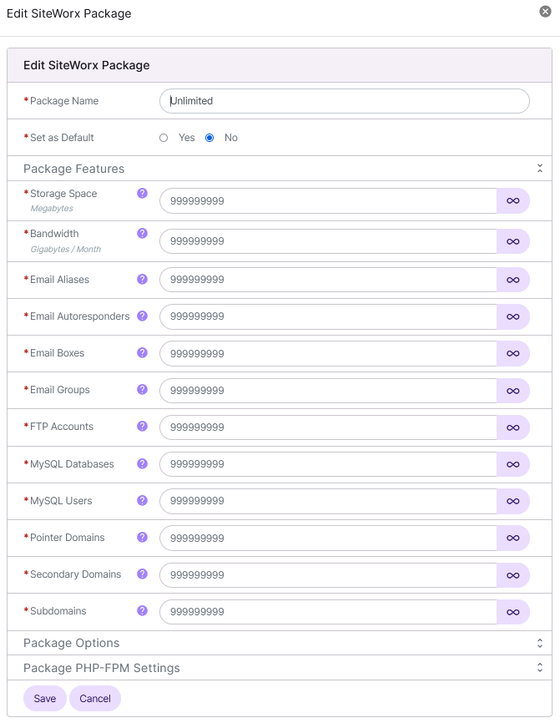Click inside the Package Name field
560x728 pixels.
pyautogui.click(x=342, y=100)
